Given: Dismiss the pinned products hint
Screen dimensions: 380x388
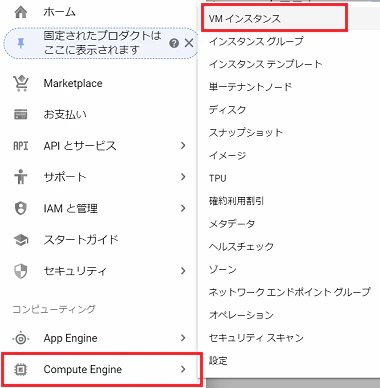Looking at the screenshot, I should (x=189, y=43).
